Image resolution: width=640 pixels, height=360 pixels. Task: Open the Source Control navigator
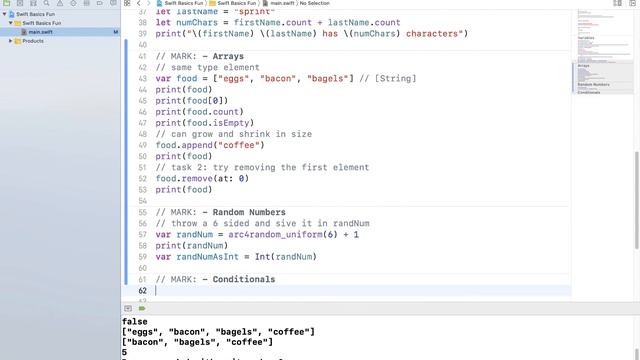[20, 3]
